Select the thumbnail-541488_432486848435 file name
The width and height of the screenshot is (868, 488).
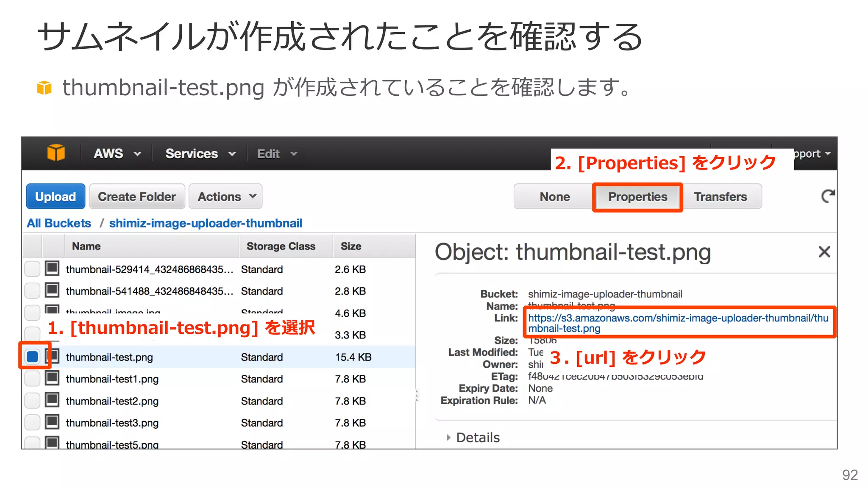(x=150, y=291)
